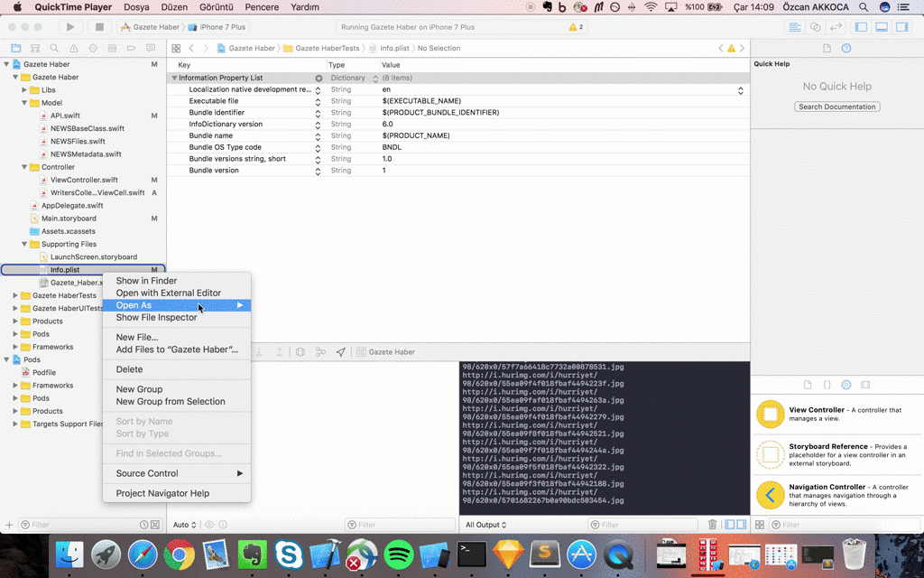Open the Project navigator folder icon
The image size is (924, 578).
[x=16, y=49]
